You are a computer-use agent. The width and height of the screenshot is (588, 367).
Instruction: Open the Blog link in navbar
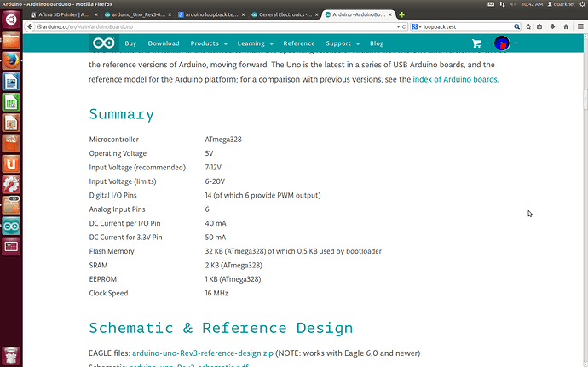[x=377, y=43]
